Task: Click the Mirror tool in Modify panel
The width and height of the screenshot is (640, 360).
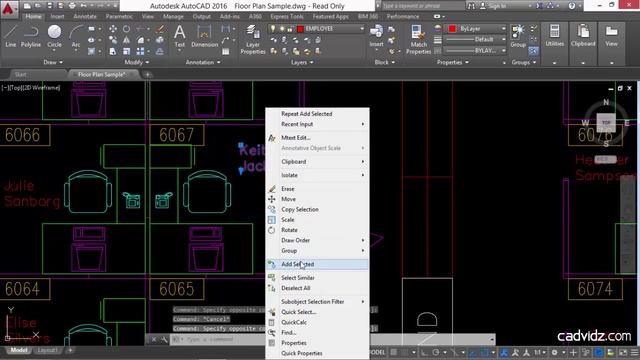Action: pyautogui.click(x=127, y=40)
